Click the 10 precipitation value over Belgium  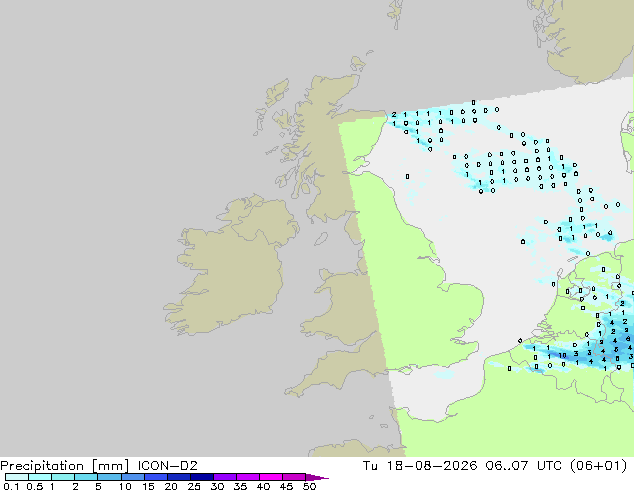(562, 355)
